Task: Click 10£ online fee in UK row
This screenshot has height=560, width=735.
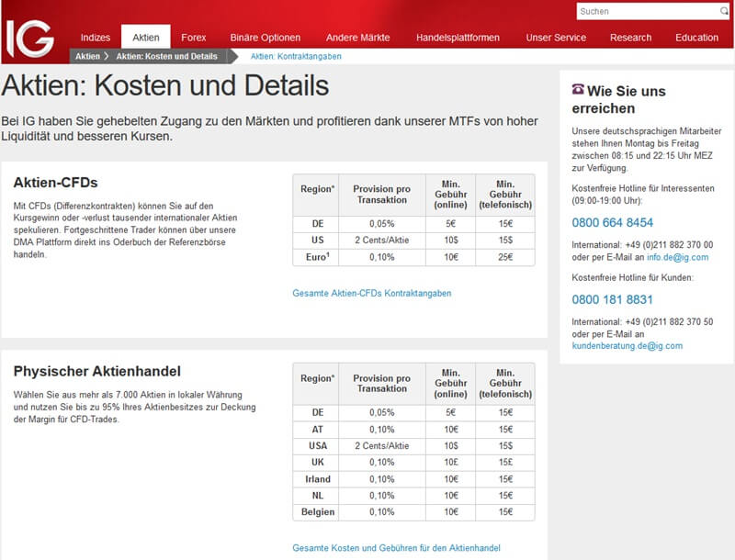Action: click(x=451, y=462)
